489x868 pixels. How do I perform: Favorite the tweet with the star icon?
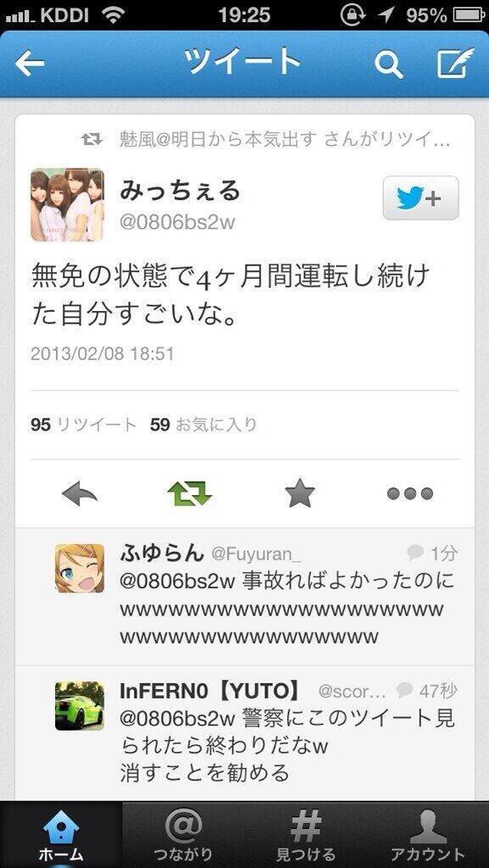tap(299, 492)
